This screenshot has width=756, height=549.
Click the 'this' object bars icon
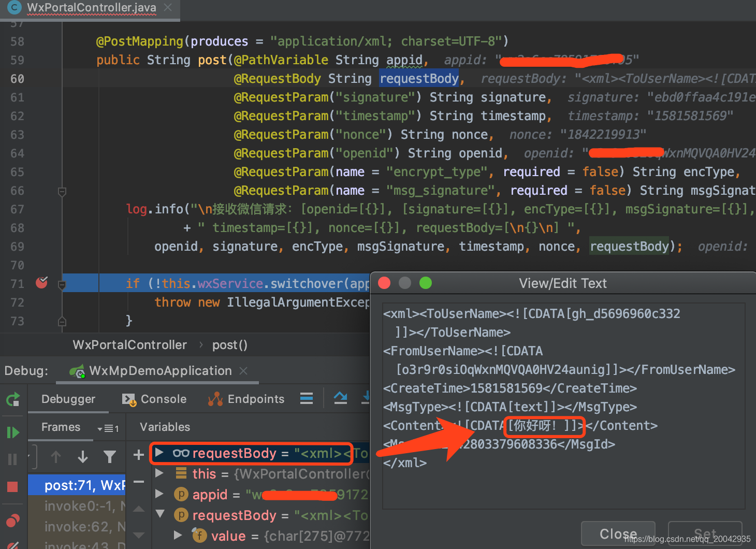181,473
